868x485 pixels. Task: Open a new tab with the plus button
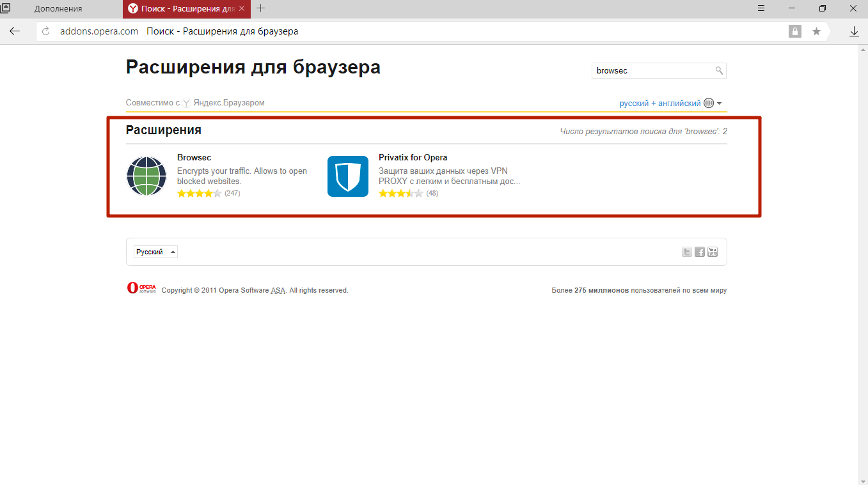coord(261,8)
